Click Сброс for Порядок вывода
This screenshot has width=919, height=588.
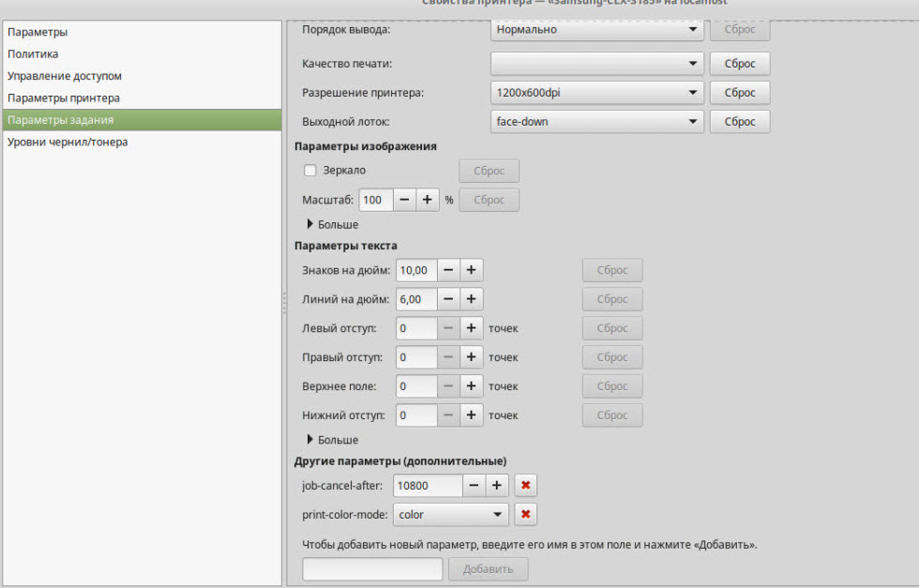tap(740, 29)
